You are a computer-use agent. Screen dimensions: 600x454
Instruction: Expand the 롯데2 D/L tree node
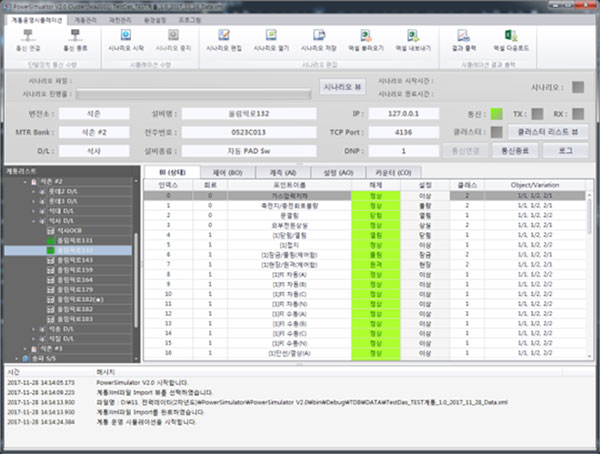[x=32, y=192]
